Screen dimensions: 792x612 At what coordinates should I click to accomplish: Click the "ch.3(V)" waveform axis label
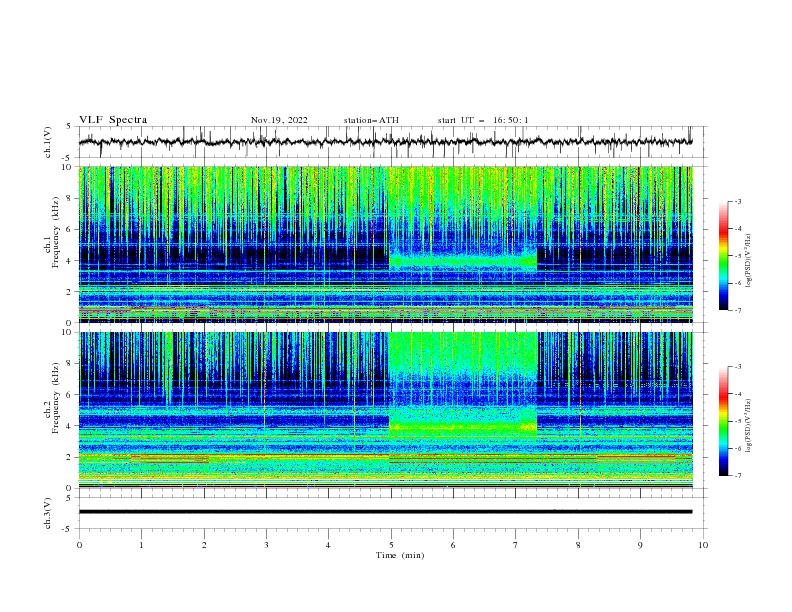pos(48,513)
